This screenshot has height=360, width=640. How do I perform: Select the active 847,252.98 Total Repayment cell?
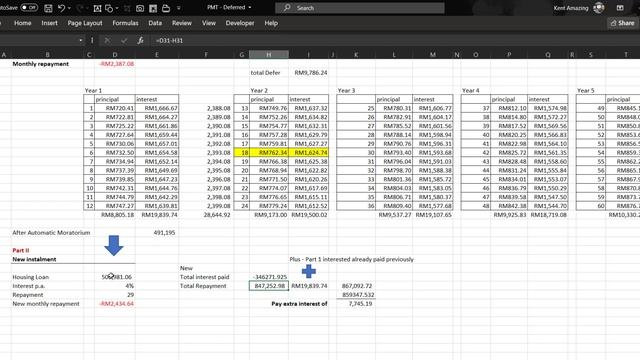(x=269, y=286)
